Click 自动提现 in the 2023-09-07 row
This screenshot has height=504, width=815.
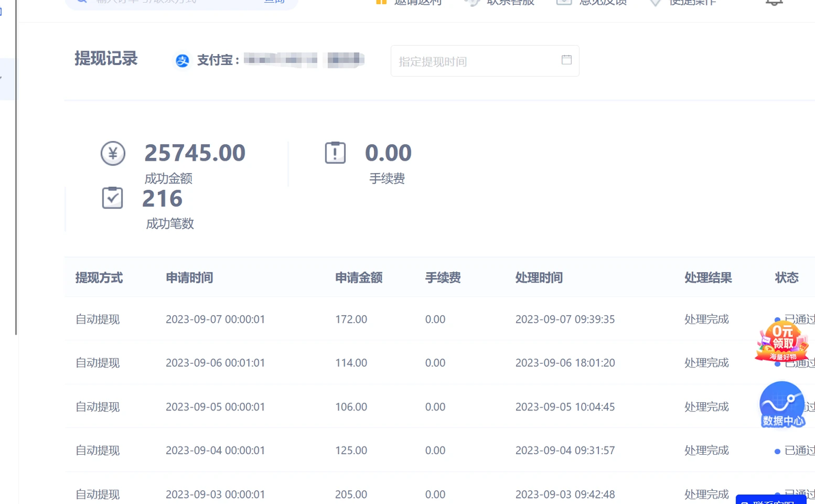[98, 319]
